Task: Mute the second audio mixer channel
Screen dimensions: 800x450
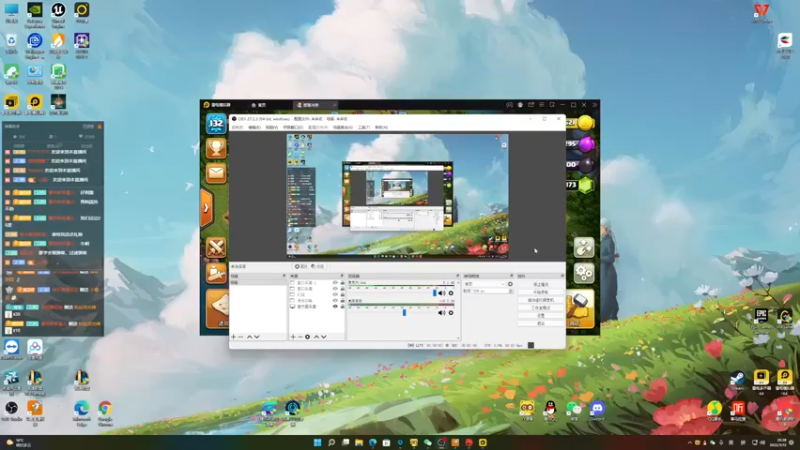Action: point(441,313)
